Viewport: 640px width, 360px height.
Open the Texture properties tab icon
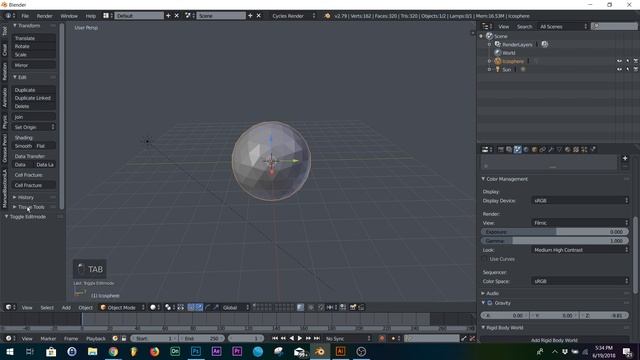tap(576, 149)
